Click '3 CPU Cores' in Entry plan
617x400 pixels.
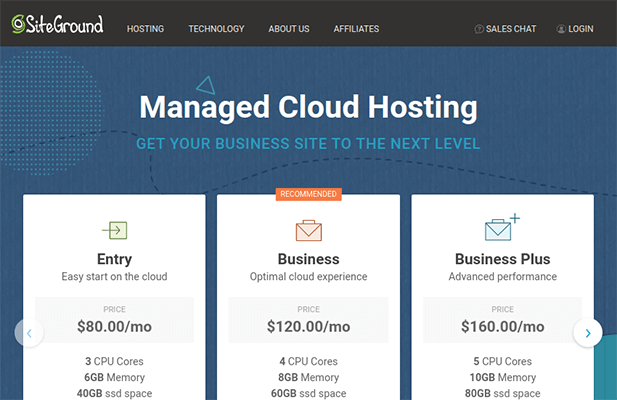(115, 361)
